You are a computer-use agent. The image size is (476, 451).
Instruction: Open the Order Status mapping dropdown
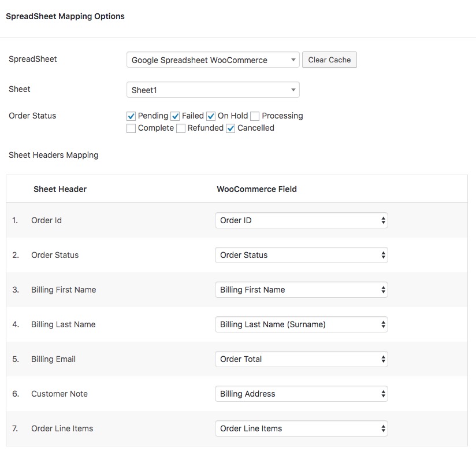coord(301,255)
